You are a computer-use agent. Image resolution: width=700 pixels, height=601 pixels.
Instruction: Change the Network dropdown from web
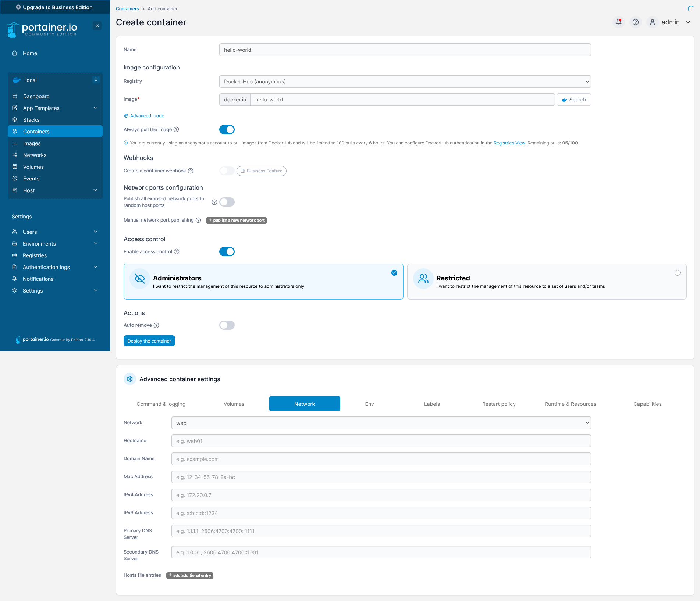coord(381,423)
